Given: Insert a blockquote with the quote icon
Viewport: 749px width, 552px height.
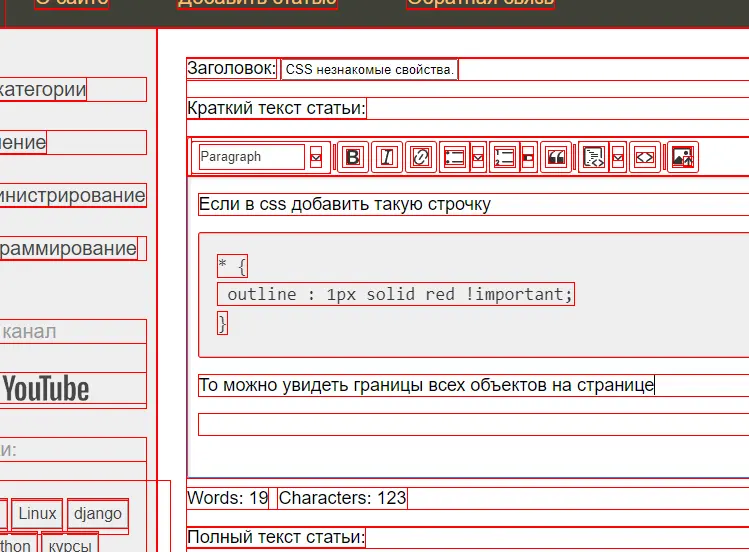Looking at the screenshot, I should (x=556, y=157).
